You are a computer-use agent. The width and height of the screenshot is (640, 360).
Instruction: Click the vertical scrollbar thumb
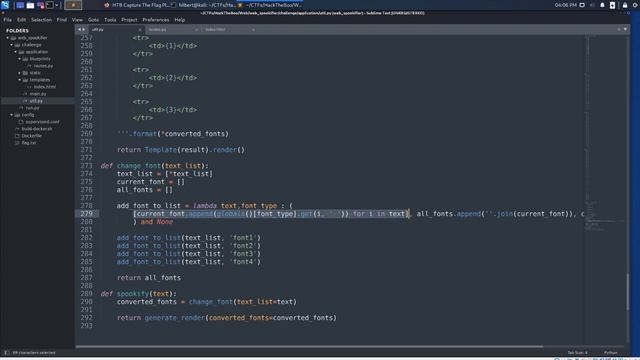coord(628,292)
